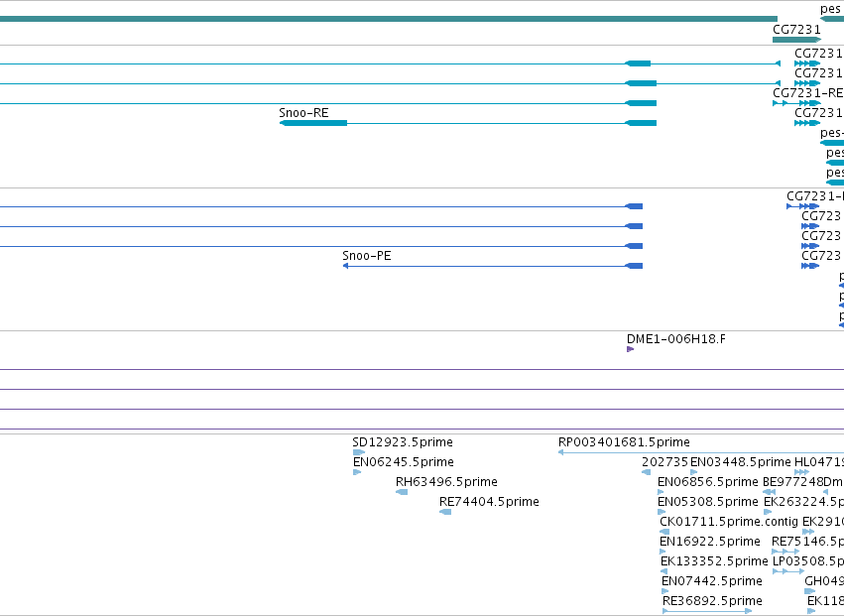Image resolution: width=844 pixels, height=616 pixels.
Task: Select the SD12923.5prime arrow glyph
Action: pyautogui.click(x=358, y=452)
